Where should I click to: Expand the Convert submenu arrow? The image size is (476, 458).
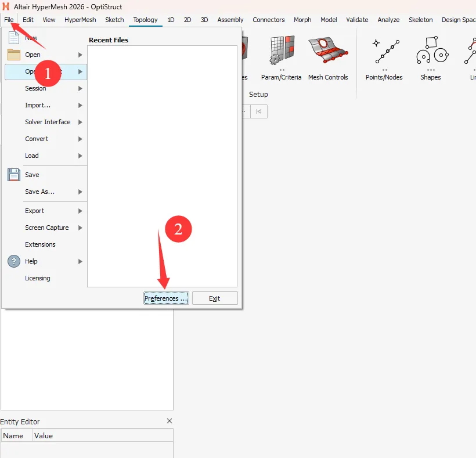(x=80, y=139)
